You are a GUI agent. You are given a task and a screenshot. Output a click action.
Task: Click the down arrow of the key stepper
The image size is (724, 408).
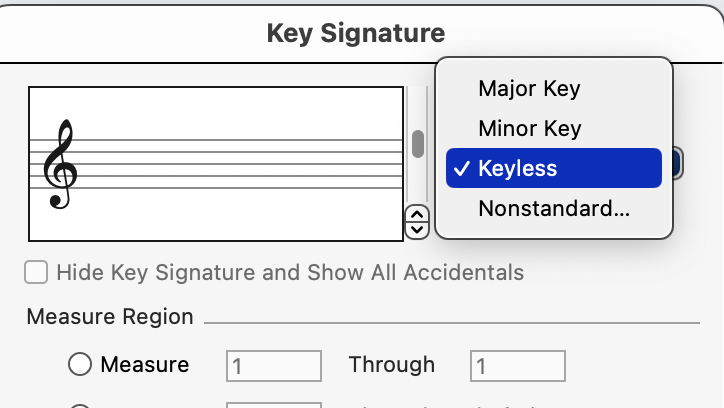[418, 229]
